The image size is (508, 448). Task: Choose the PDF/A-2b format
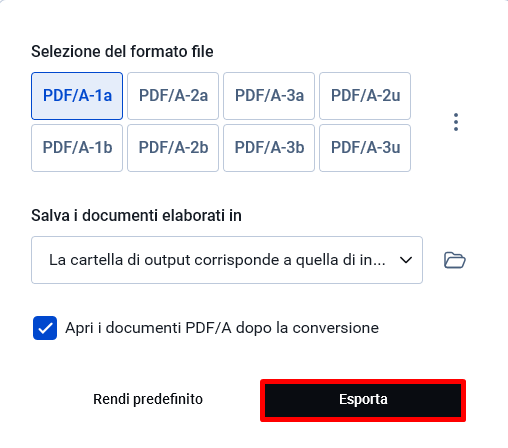click(x=173, y=148)
